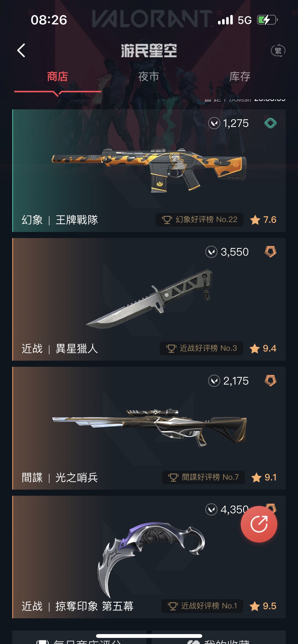Tap the back arrow icon
This screenshot has height=644, width=298.
[21, 50]
